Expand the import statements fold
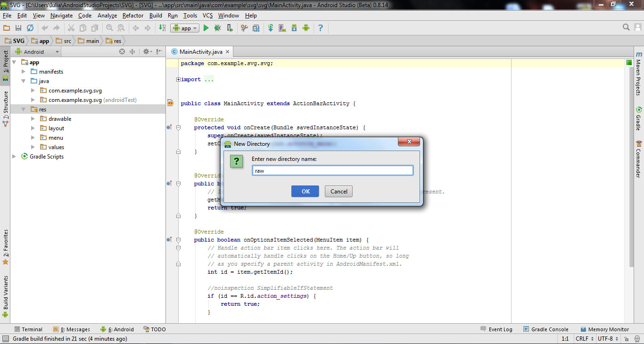This screenshot has height=344, width=644. click(x=178, y=80)
